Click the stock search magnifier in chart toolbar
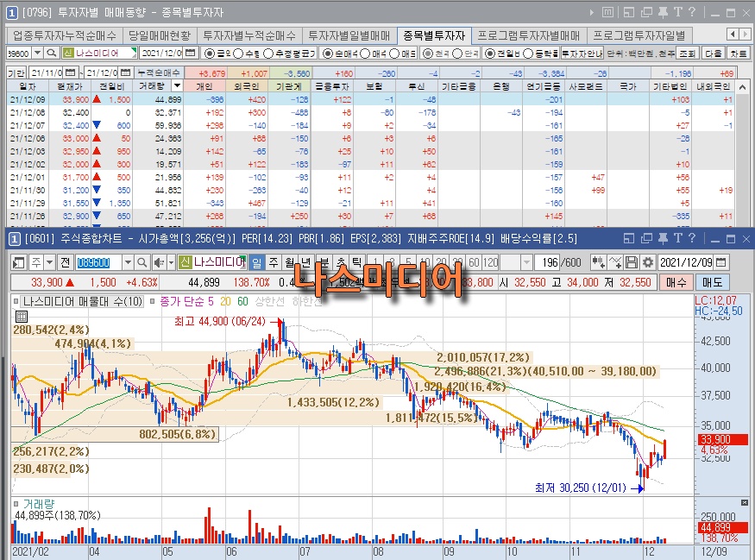The width and height of the screenshot is (755, 560). 142,262
